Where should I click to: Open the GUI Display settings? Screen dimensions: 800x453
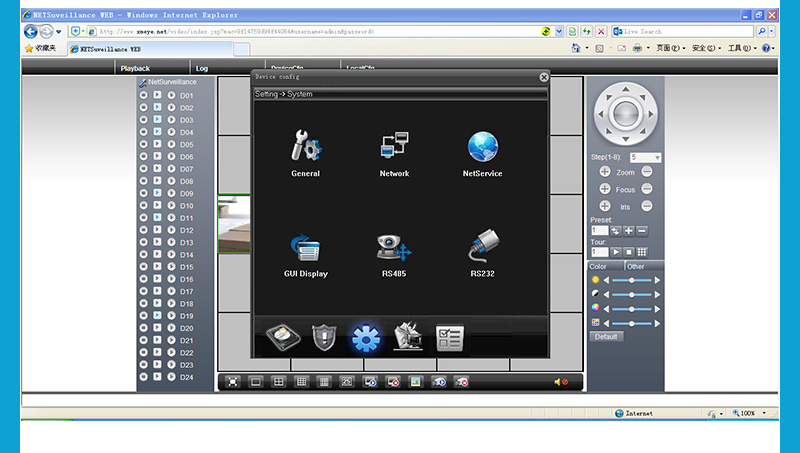305,250
